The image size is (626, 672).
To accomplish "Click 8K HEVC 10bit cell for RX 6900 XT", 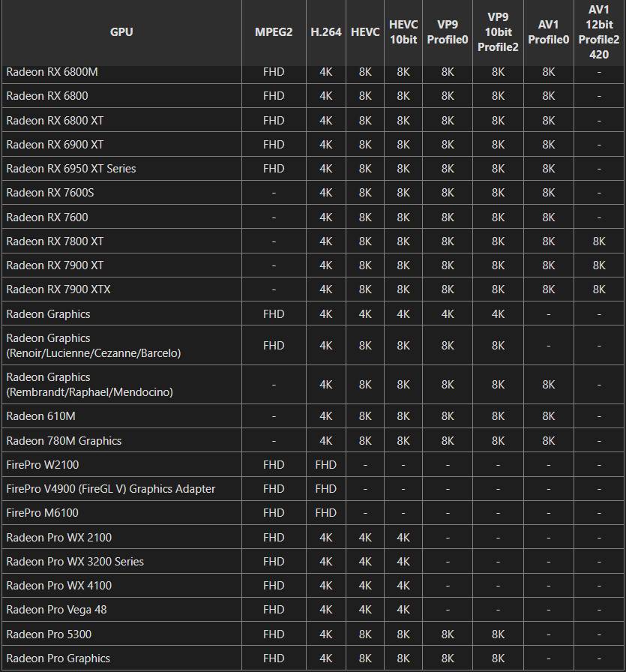I will (x=403, y=145).
